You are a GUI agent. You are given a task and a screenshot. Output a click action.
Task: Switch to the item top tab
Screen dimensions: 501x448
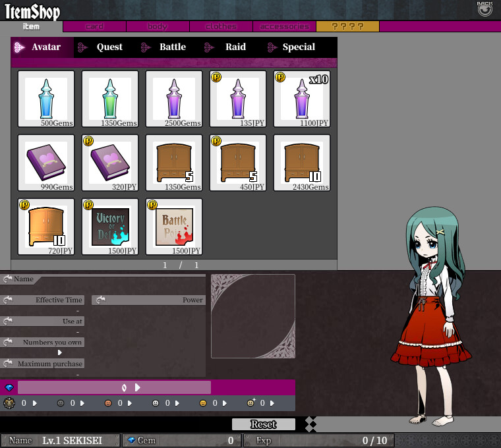pos(32,26)
